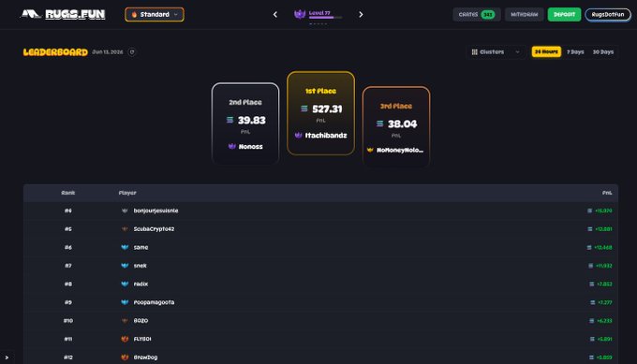This screenshot has height=364, width=637.
Task: Click player FLYBOI in rank #11
Action: click(142, 339)
